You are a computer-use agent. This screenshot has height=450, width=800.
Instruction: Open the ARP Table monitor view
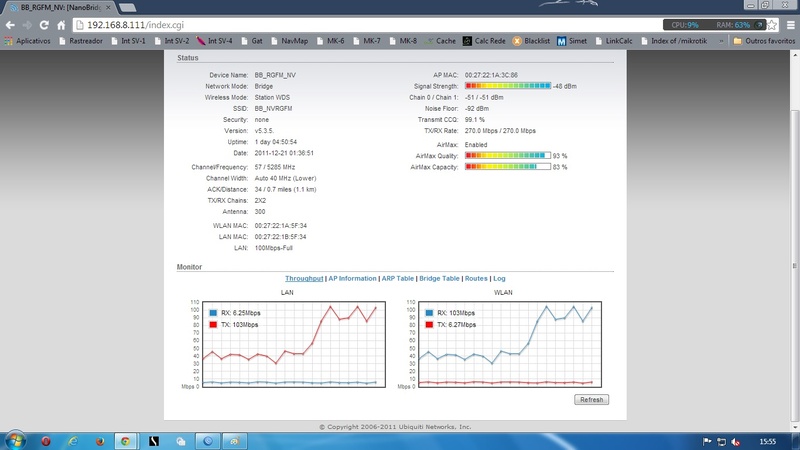(397, 279)
